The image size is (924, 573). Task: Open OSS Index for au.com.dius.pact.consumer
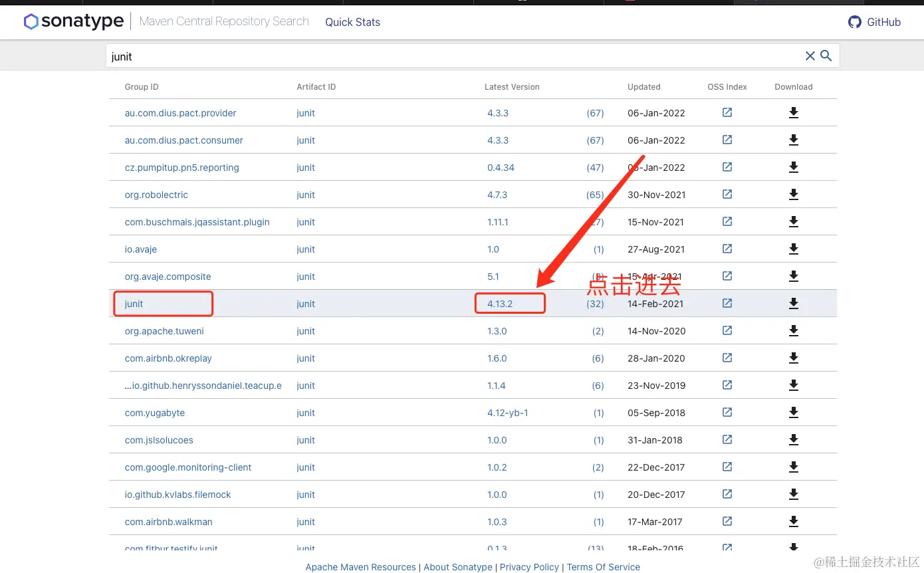[727, 140]
